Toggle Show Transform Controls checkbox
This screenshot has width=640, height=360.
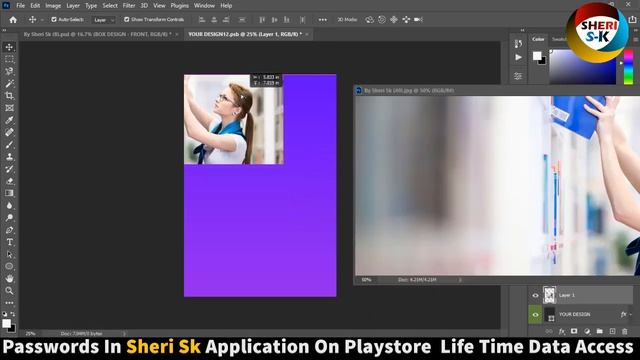(127, 19)
